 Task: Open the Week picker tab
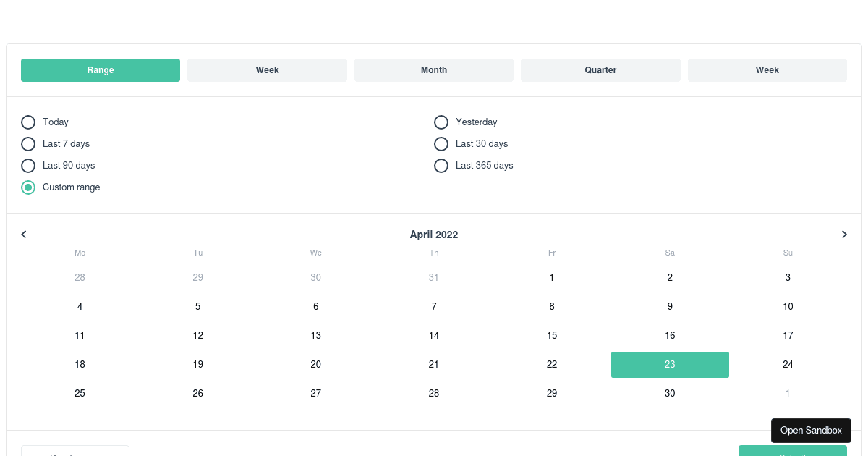click(x=267, y=69)
